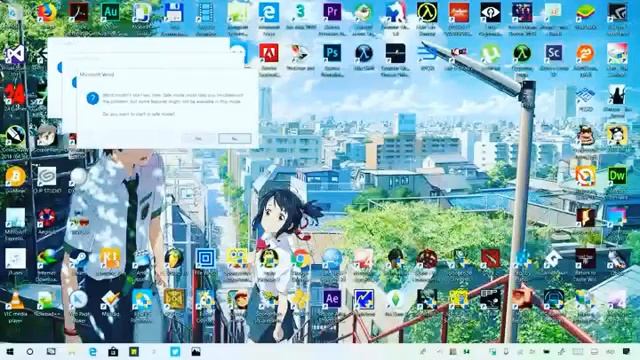Open the Google Chrome desktop shortcut
This screenshot has height=360, width=640.
tap(300, 259)
